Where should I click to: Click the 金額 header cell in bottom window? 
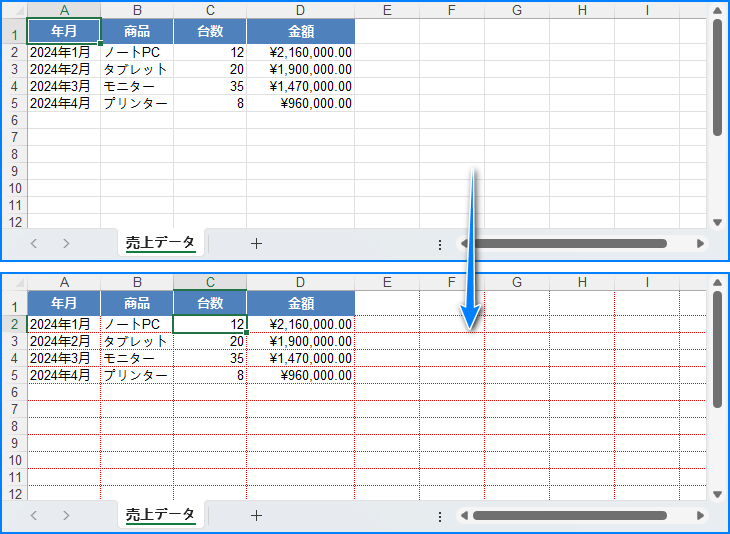(x=301, y=303)
